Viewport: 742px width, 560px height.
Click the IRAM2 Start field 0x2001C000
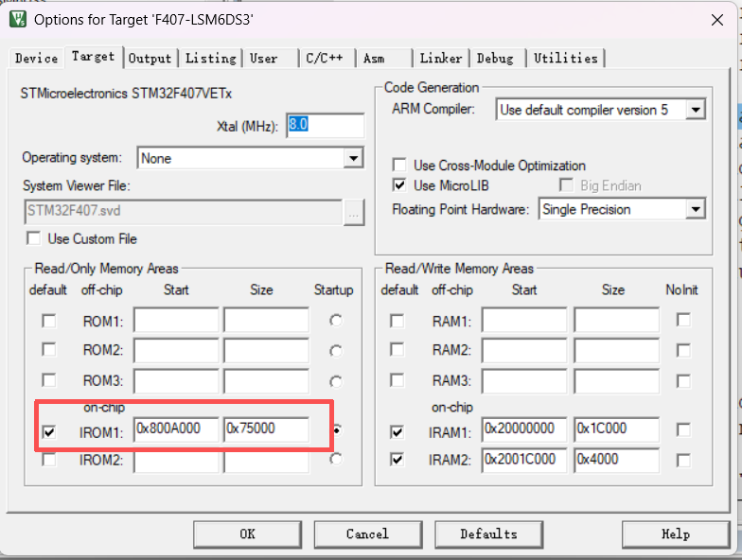coord(524,461)
